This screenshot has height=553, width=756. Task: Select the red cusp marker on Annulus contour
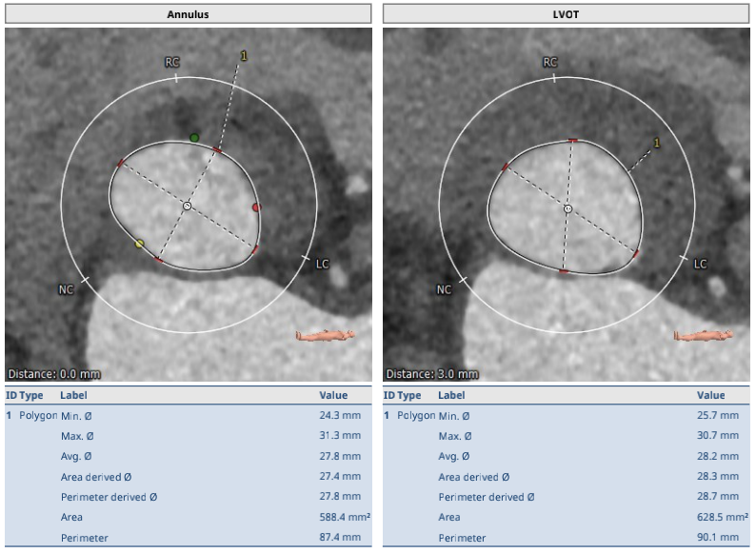[255, 207]
